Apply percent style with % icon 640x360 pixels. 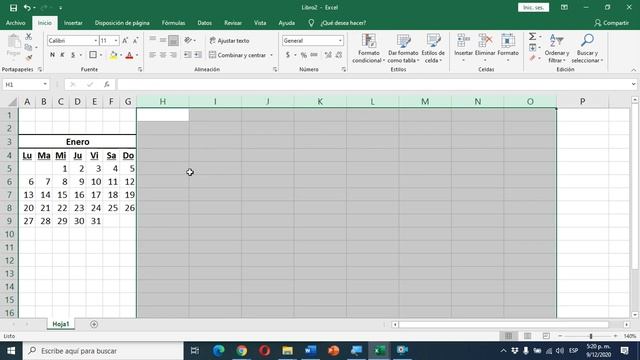pyautogui.click(x=303, y=55)
